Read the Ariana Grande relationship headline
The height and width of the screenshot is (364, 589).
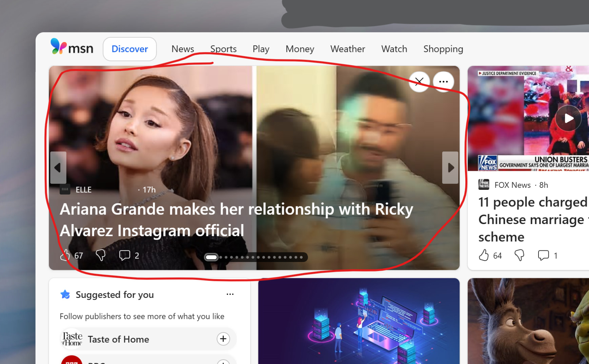click(x=237, y=220)
